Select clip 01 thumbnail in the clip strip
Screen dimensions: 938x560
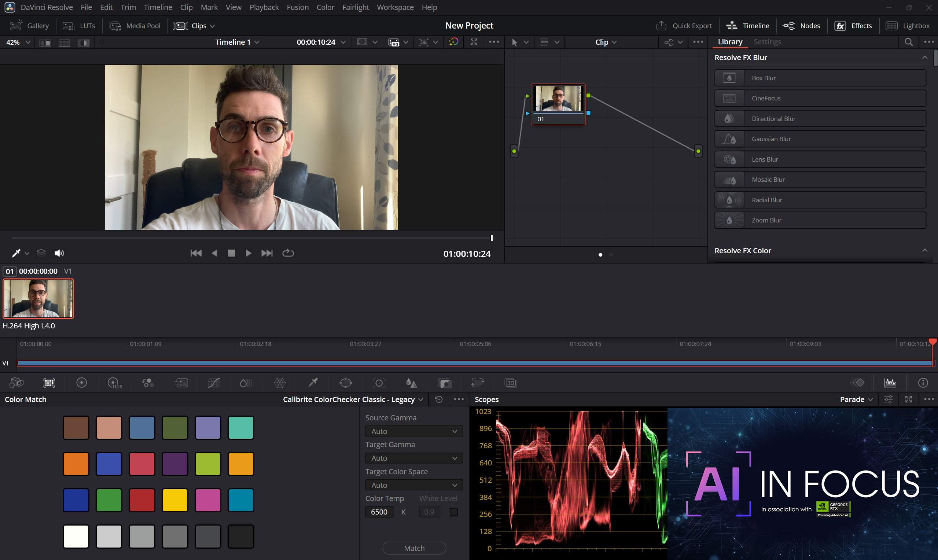tap(38, 298)
